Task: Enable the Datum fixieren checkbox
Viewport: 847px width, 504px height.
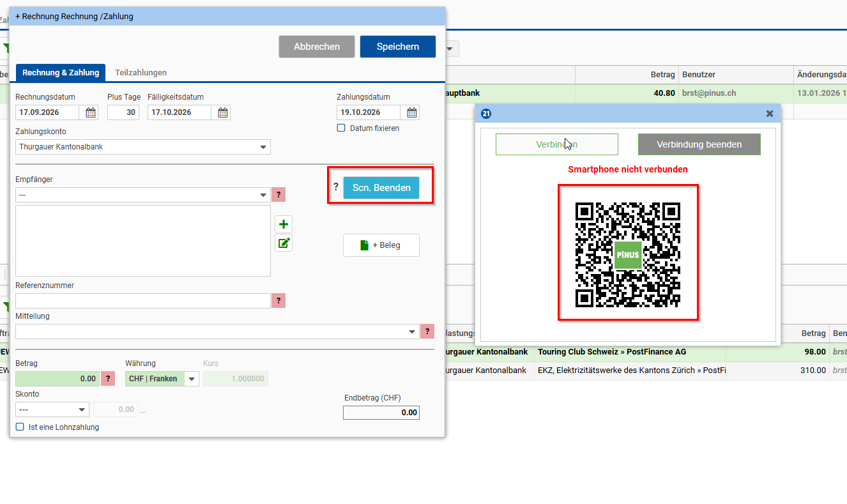Action: coord(341,128)
